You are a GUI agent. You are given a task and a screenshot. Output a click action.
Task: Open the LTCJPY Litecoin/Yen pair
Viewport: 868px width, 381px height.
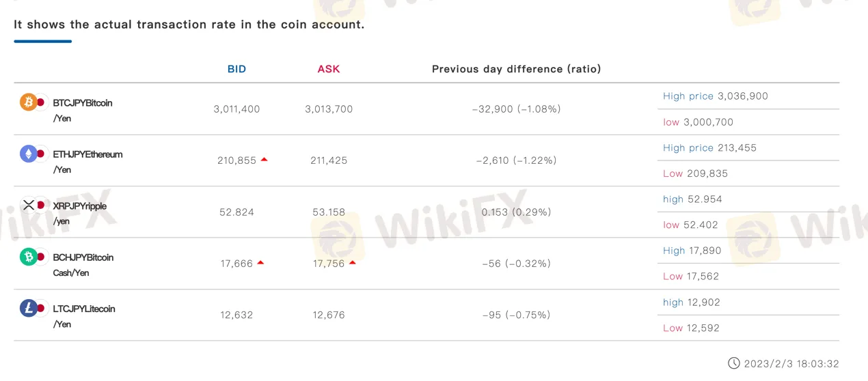click(84, 316)
